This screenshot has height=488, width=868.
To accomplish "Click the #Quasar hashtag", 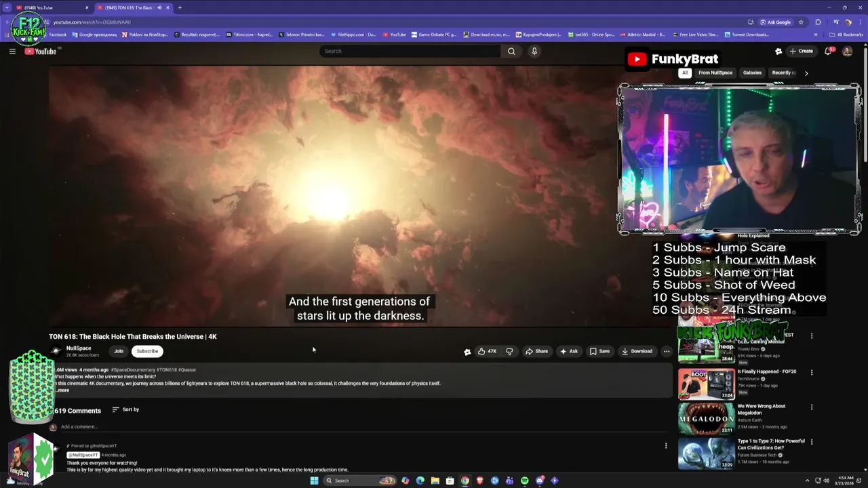I will coord(187,370).
